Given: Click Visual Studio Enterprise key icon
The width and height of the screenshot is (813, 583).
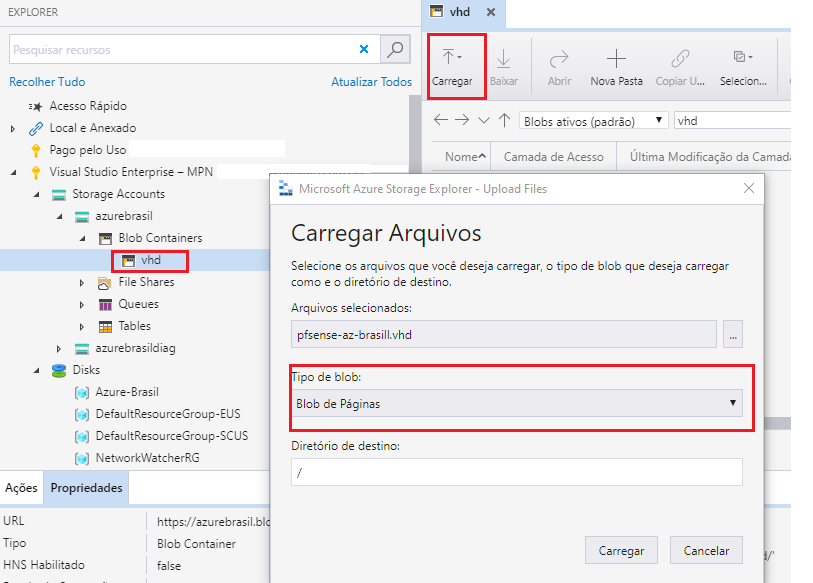Looking at the screenshot, I should tap(36, 172).
